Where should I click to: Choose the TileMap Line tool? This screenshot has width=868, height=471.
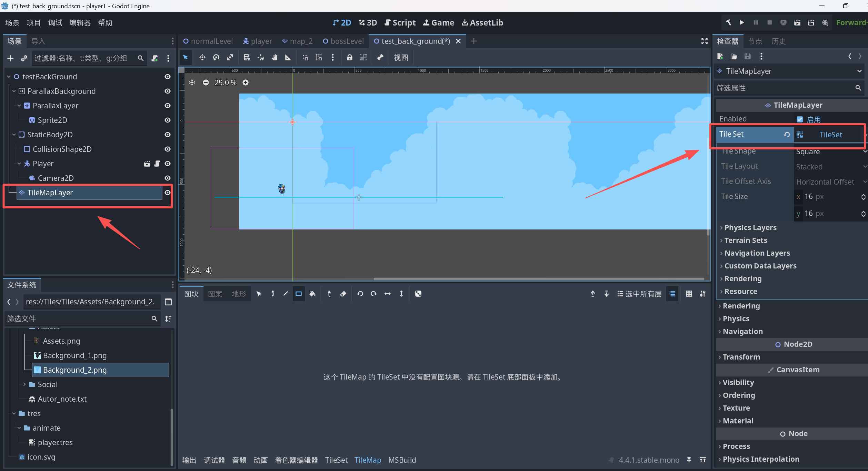pyautogui.click(x=286, y=294)
